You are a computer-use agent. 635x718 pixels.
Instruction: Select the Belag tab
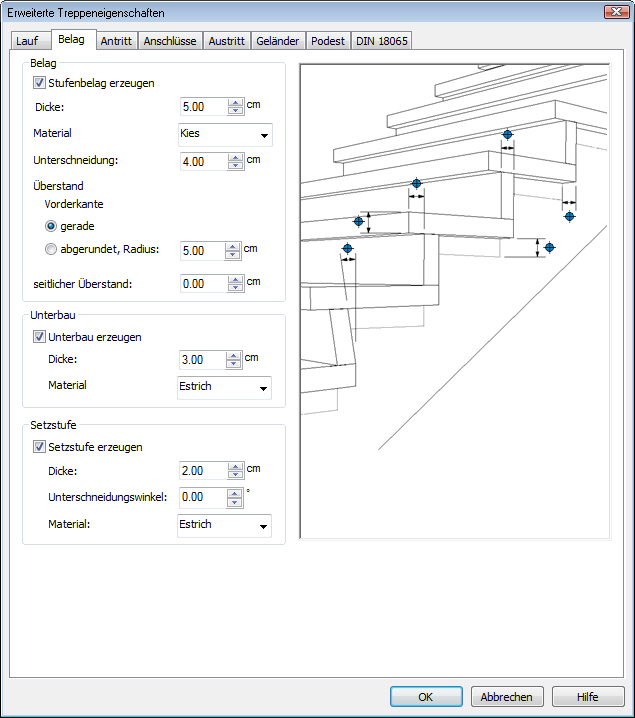click(73, 39)
